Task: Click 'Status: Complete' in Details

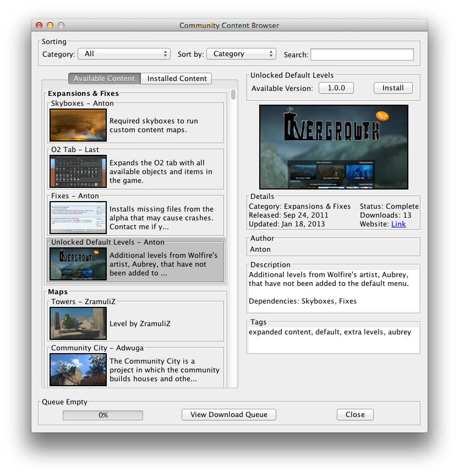Action: pos(389,207)
